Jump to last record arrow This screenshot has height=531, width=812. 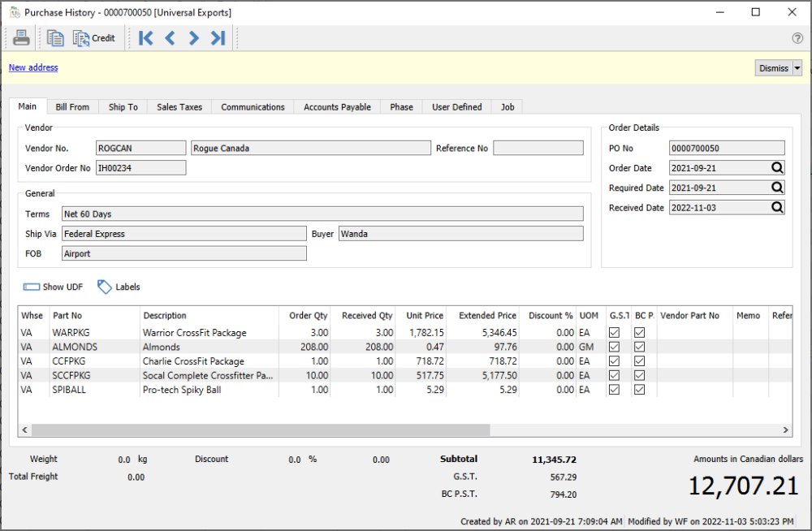coord(218,38)
